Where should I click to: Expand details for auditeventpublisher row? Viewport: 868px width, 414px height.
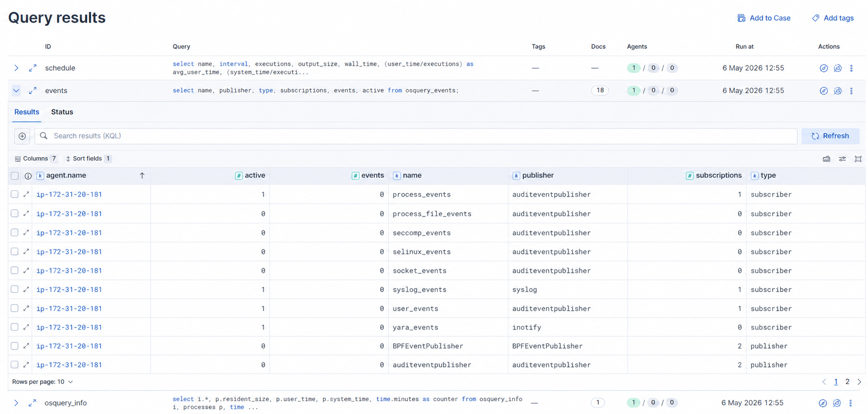(x=26, y=365)
